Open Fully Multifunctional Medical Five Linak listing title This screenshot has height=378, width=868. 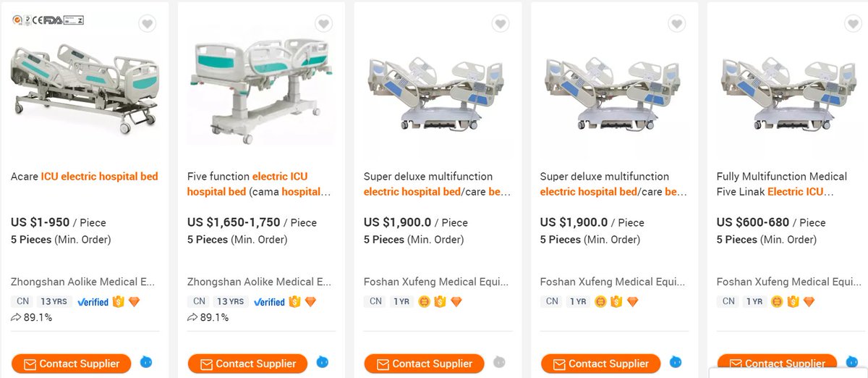click(783, 184)
